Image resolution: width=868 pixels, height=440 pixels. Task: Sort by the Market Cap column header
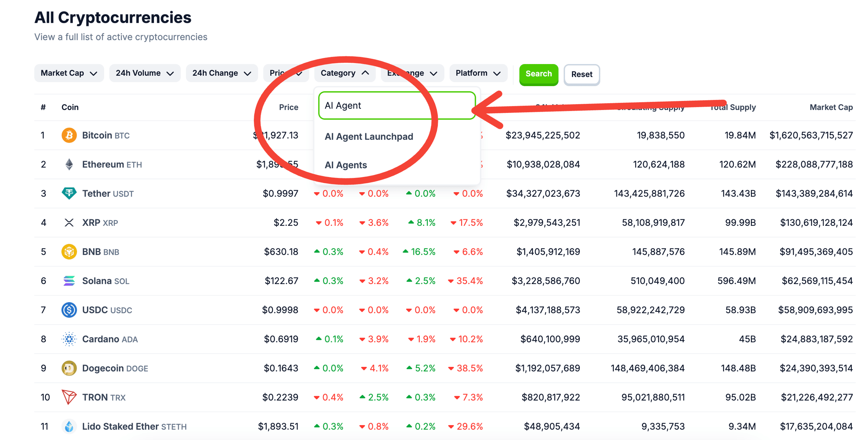tap(831, 107)
